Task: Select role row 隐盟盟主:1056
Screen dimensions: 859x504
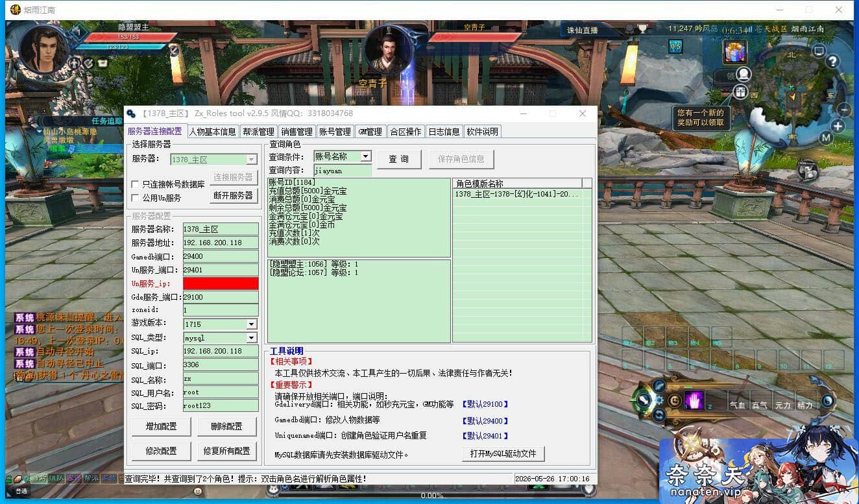Action: click(359, 265)
